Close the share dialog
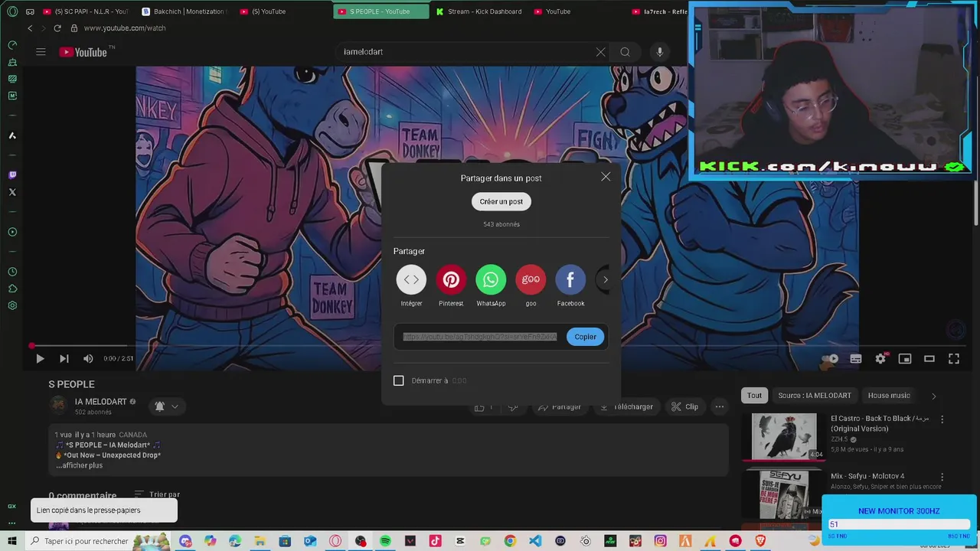 click(x=606, y=177)
